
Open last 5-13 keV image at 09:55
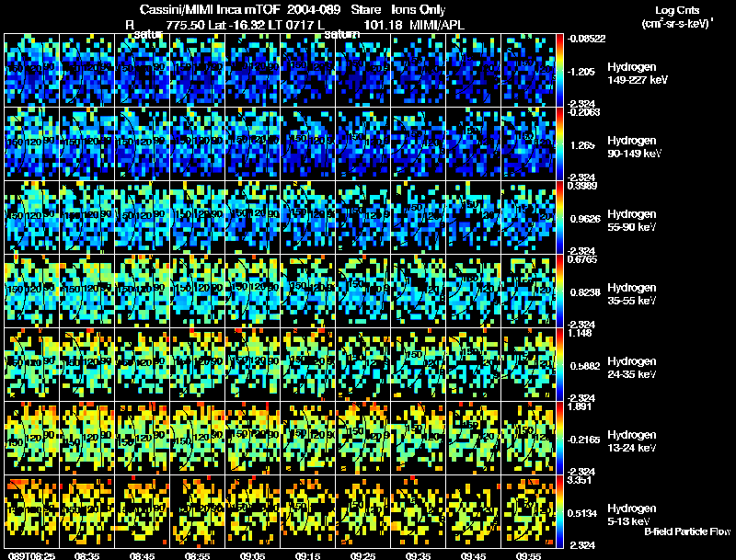point(528,511)
